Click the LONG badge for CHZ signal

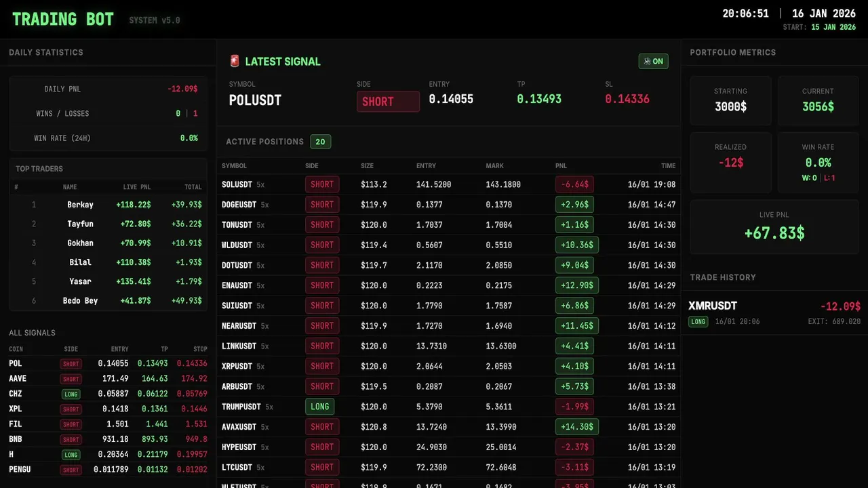71,394
